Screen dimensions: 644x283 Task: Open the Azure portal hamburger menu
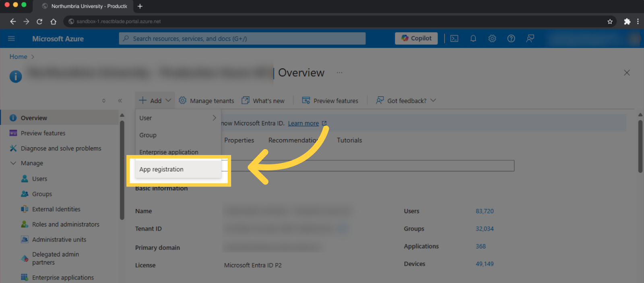pyautogui.click(x=11, y=39)
